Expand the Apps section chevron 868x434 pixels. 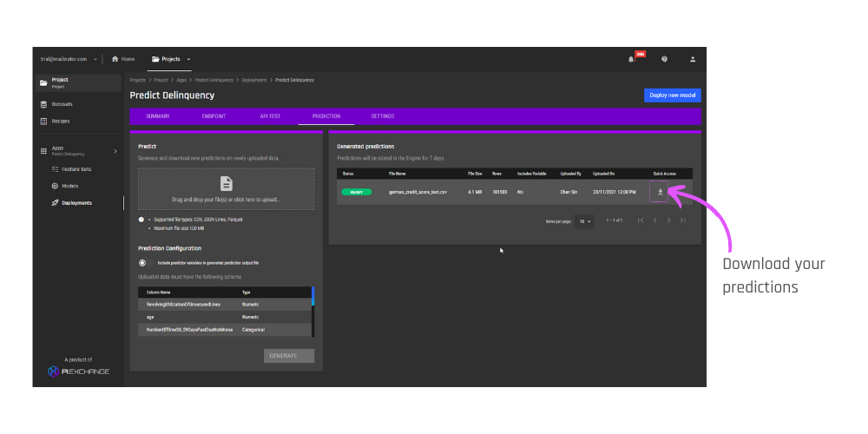coord(115,150)
